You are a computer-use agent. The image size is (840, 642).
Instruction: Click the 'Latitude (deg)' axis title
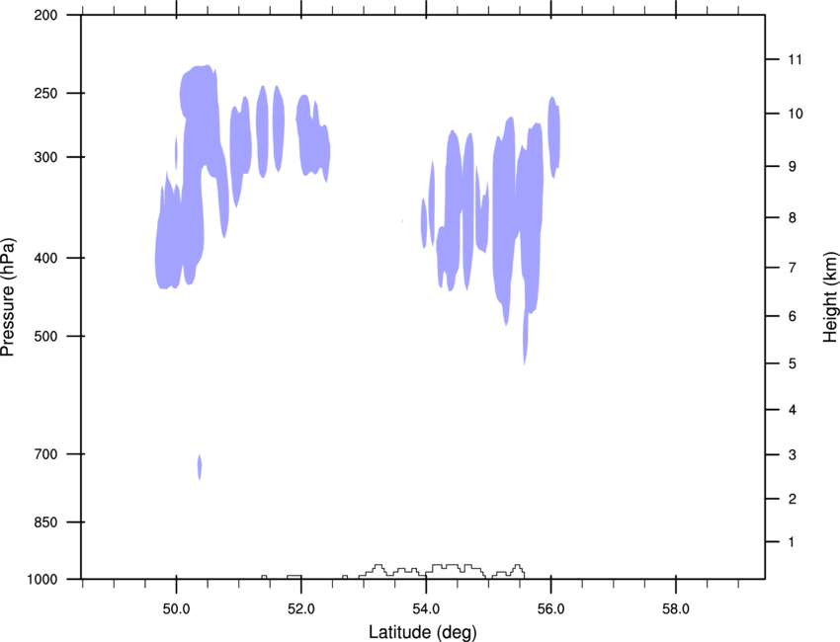tap(422, 632)
